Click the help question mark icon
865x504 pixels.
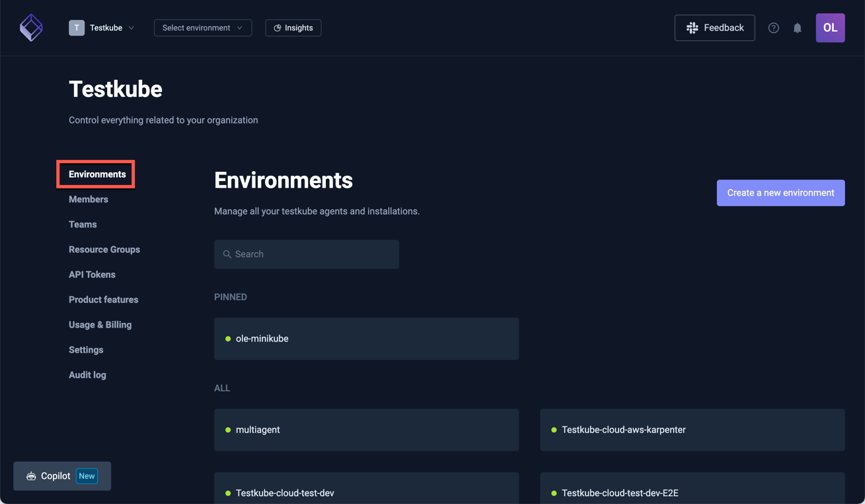point(773,28)
